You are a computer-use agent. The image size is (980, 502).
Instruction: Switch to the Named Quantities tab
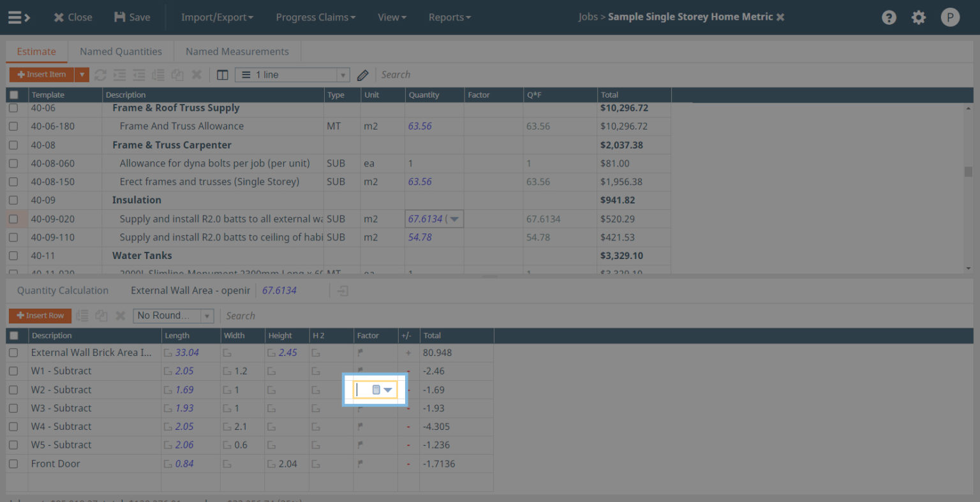click(x=121, y=51)
